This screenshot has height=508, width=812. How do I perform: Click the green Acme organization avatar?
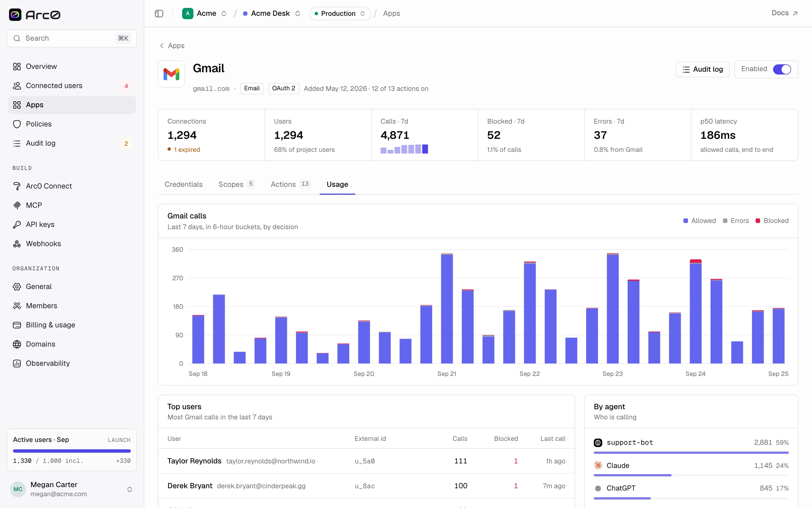coord(187,14)
